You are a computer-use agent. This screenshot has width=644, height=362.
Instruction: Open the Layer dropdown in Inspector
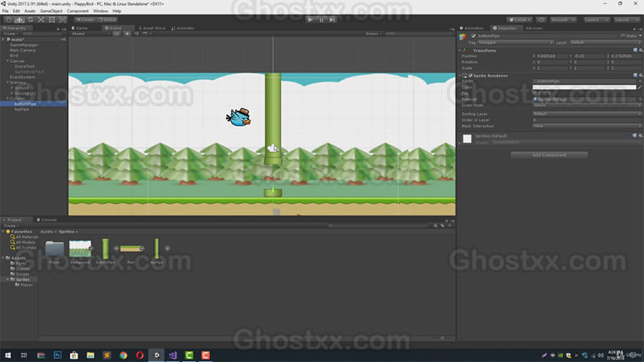(x=605, y=42)
